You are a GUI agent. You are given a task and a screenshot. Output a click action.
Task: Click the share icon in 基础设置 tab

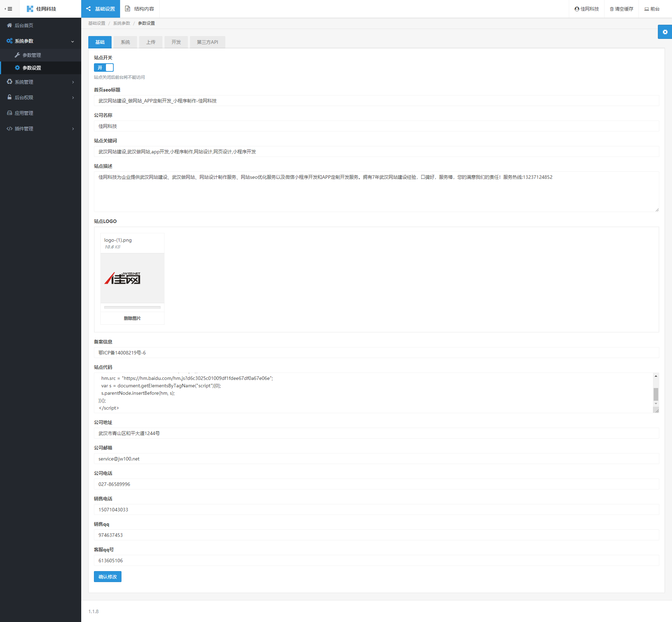(89, 9)
